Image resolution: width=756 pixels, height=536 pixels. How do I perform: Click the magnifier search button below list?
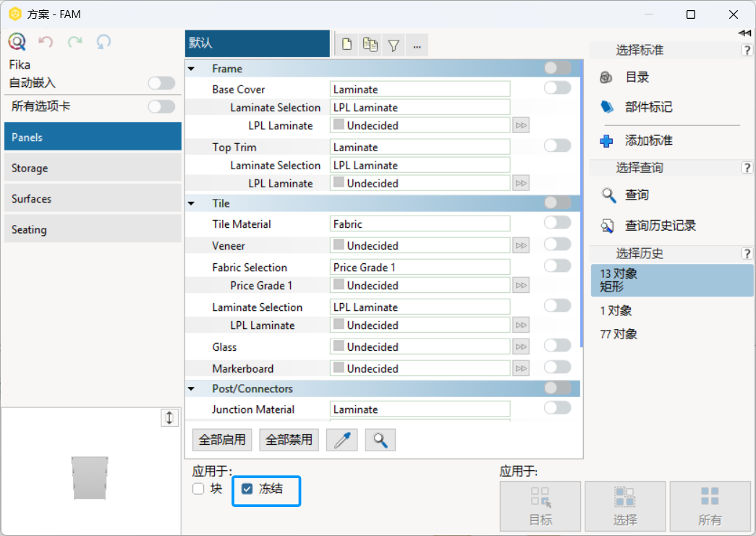click(x=380, y=440)
